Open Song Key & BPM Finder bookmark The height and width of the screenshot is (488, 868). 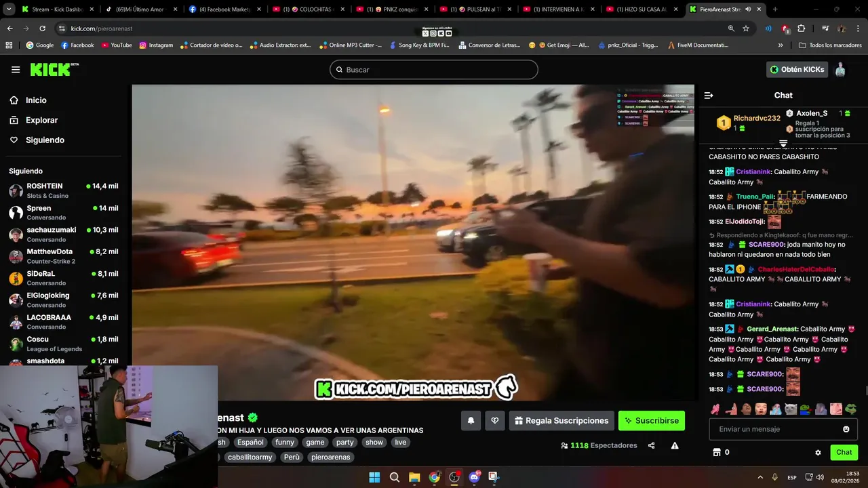click(420, 45)
